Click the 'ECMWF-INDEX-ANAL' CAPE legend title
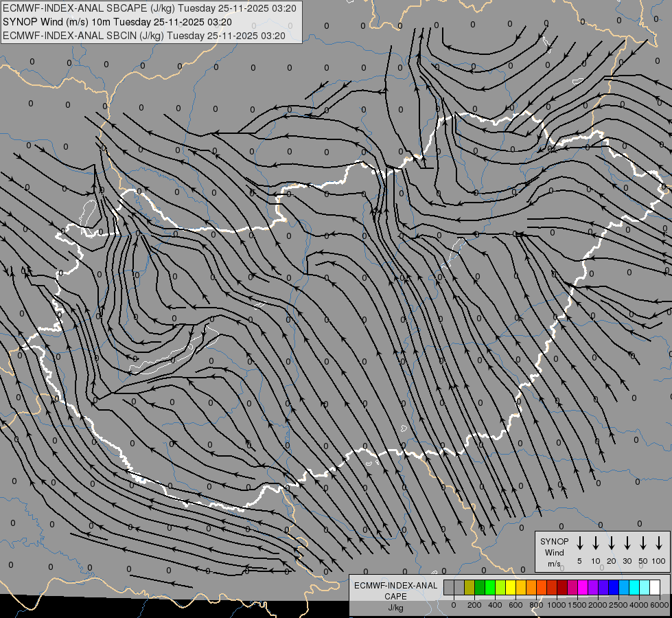This screenshot has width=672, height=618. point(395,586)
